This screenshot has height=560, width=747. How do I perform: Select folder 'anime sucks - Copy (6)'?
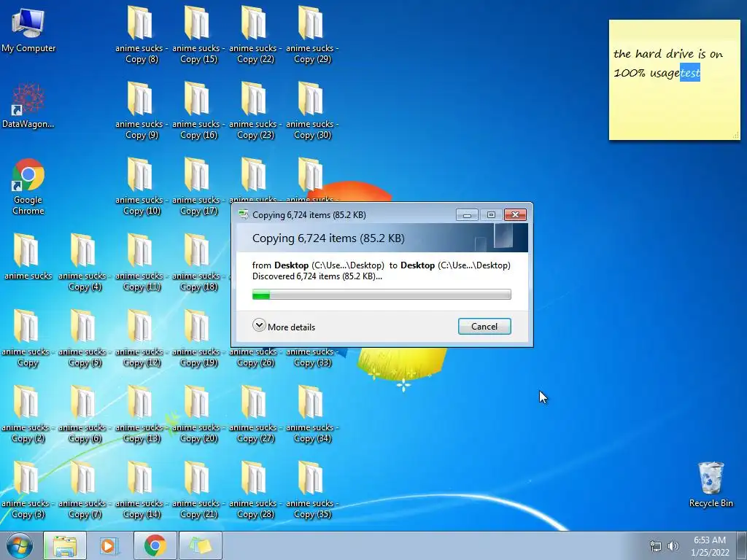pyautogui.click(x=85, y=414)
